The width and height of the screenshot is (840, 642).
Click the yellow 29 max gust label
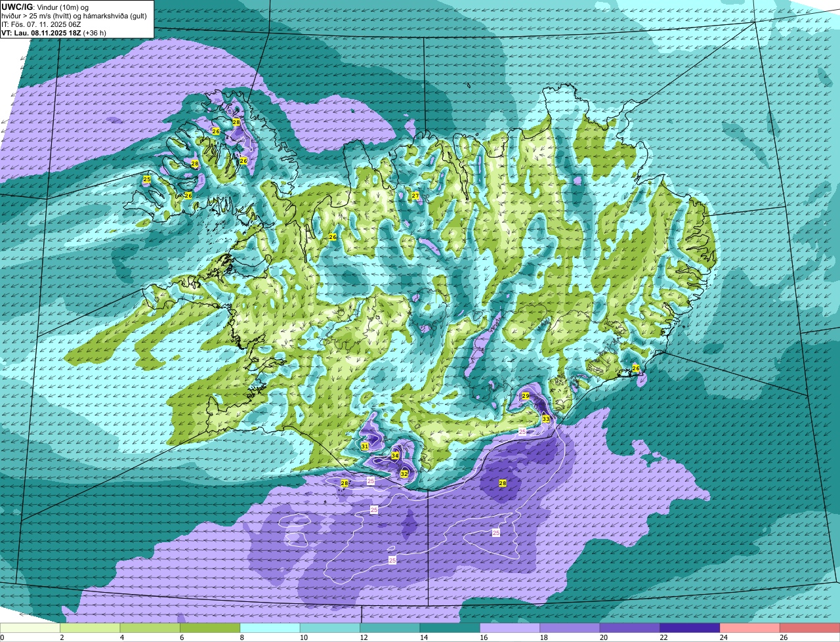[x=526, y=396]
